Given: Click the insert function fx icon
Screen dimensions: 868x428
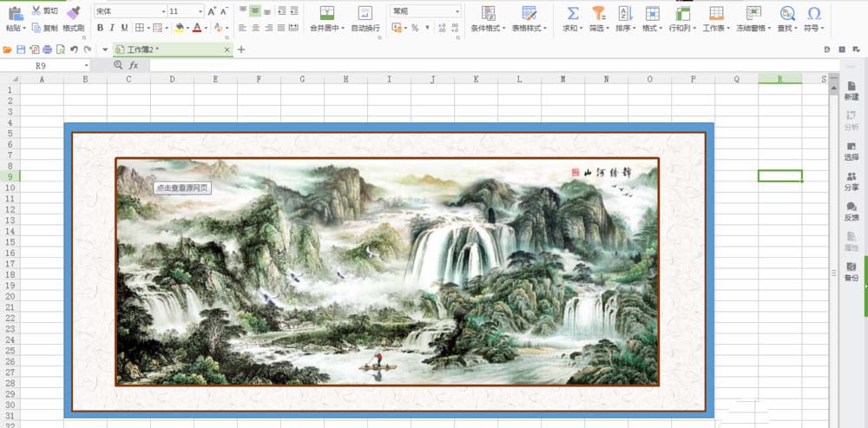Looking at the screenshot, I should [134, 65].
